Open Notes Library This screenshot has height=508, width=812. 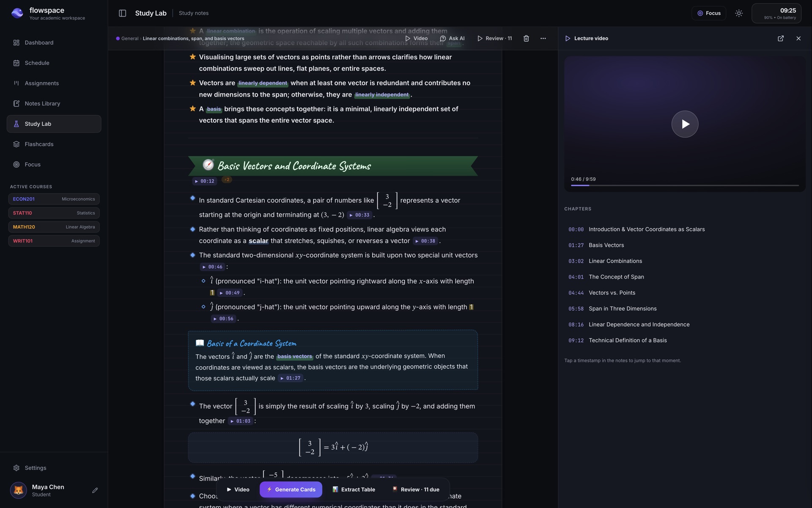(x=54, y=104)
